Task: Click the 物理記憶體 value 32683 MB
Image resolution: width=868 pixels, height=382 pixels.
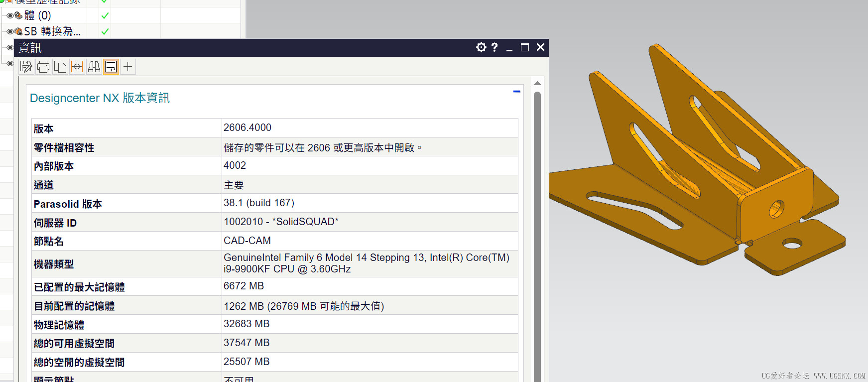Action: click(x=247, y=324)
